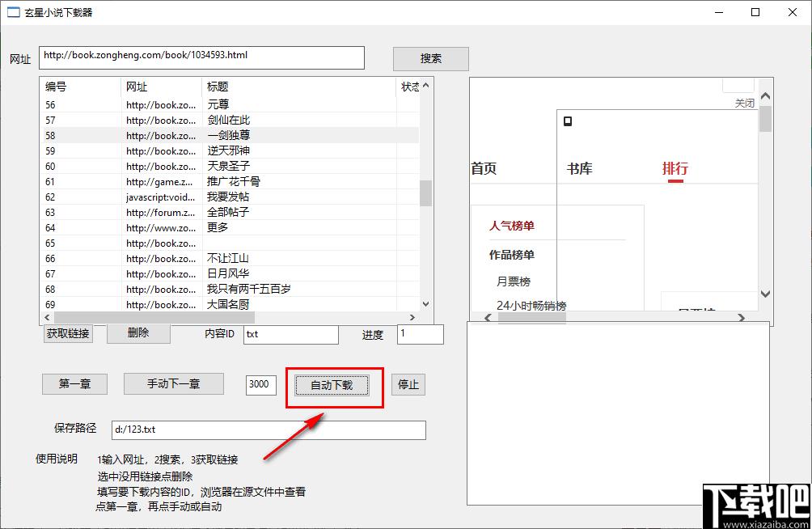Click the 手动下一章 button

(174, 384)
